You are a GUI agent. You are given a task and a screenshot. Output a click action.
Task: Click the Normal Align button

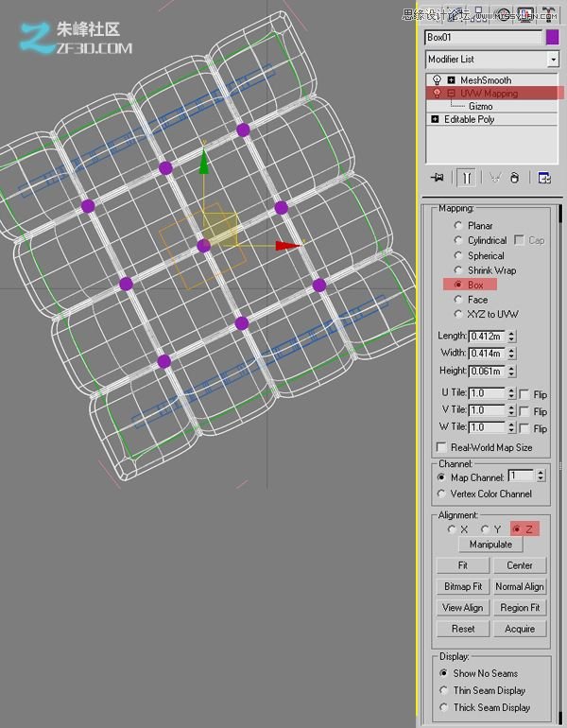click(x=520, y=586)
